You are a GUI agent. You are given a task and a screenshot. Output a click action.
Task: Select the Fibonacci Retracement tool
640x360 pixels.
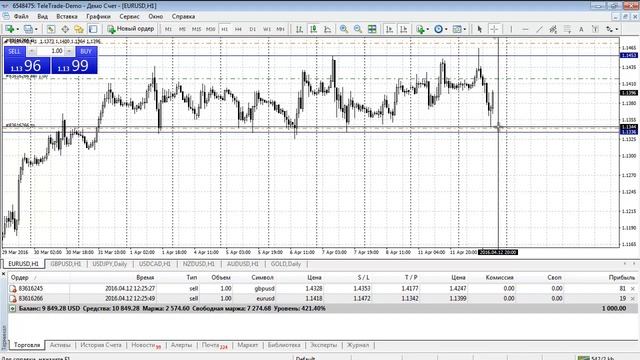click(x=567, y=29)
